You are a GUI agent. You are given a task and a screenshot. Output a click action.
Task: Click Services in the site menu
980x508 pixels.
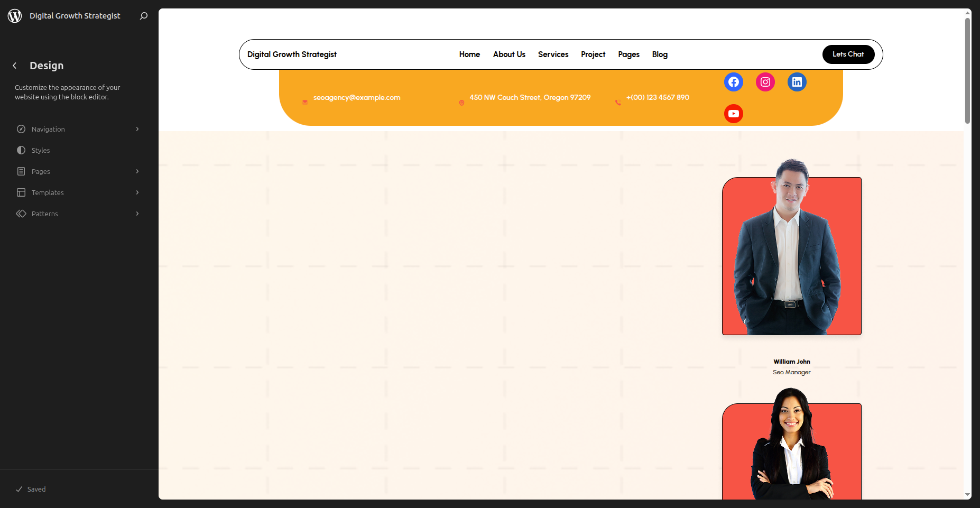[x=553, y=54]
